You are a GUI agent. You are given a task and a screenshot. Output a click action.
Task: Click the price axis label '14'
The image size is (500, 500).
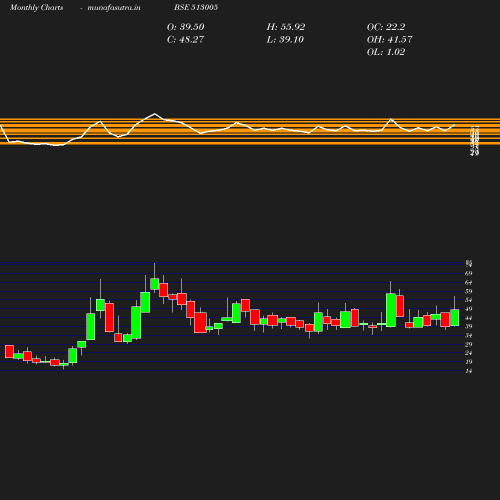469,371
